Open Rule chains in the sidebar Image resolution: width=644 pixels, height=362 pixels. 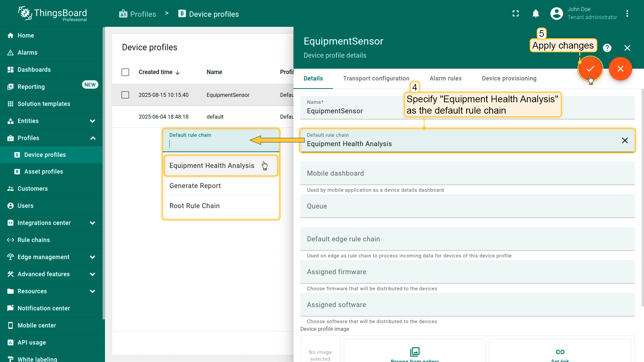click(x=34, y=240)
